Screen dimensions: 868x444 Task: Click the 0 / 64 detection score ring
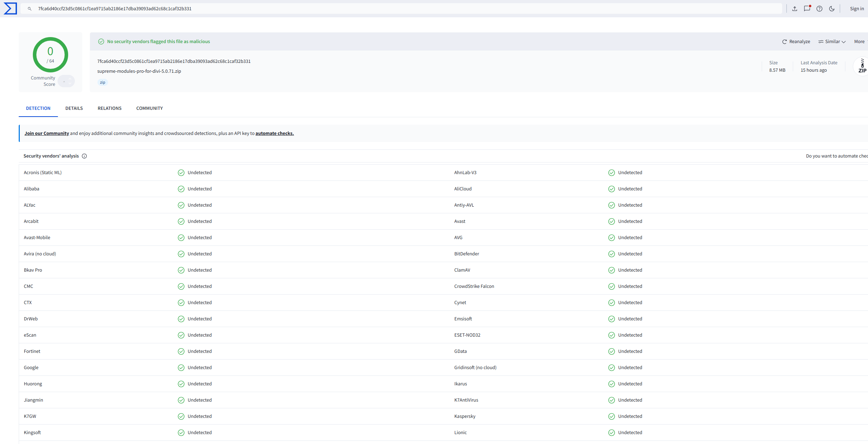click(x=50, y=55)
